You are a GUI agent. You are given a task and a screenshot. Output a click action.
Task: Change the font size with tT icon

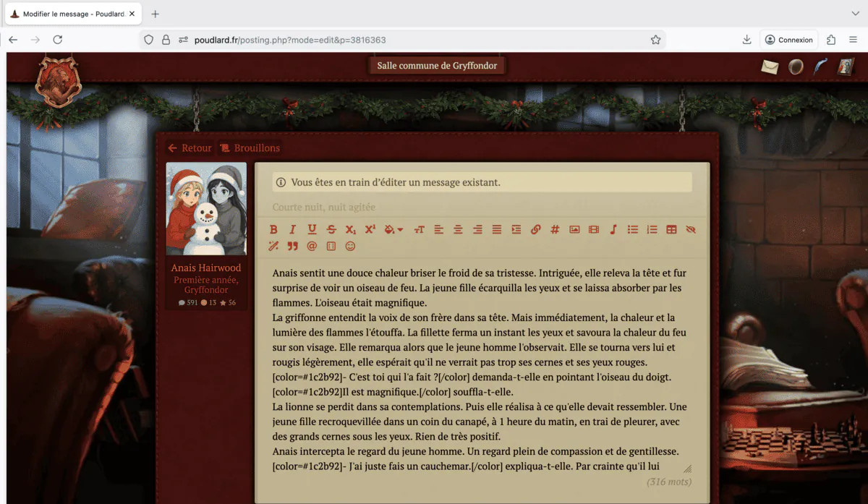(419, 229)
